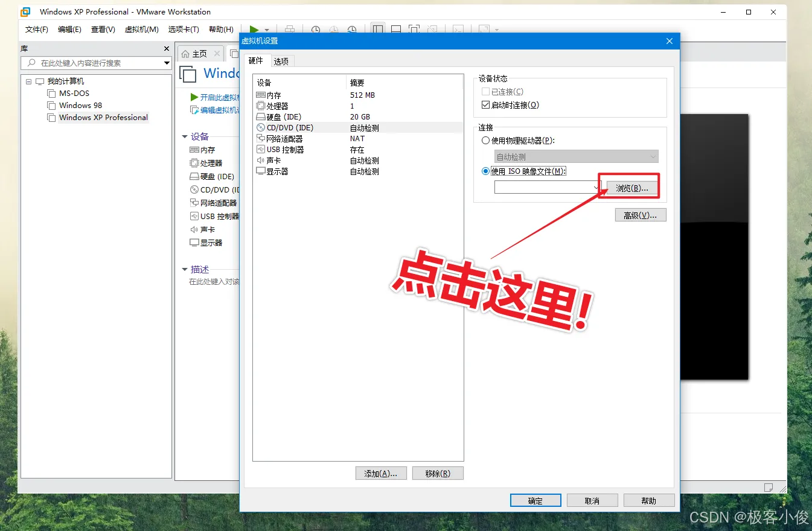Click the 内存 memory icon in the settings dialog list
The image size is (812, 531).
coord(261,95)
